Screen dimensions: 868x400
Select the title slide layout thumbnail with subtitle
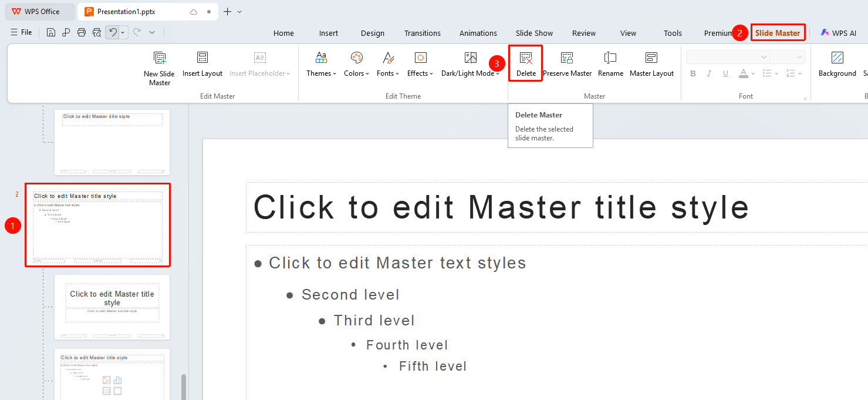pos(112,307)
